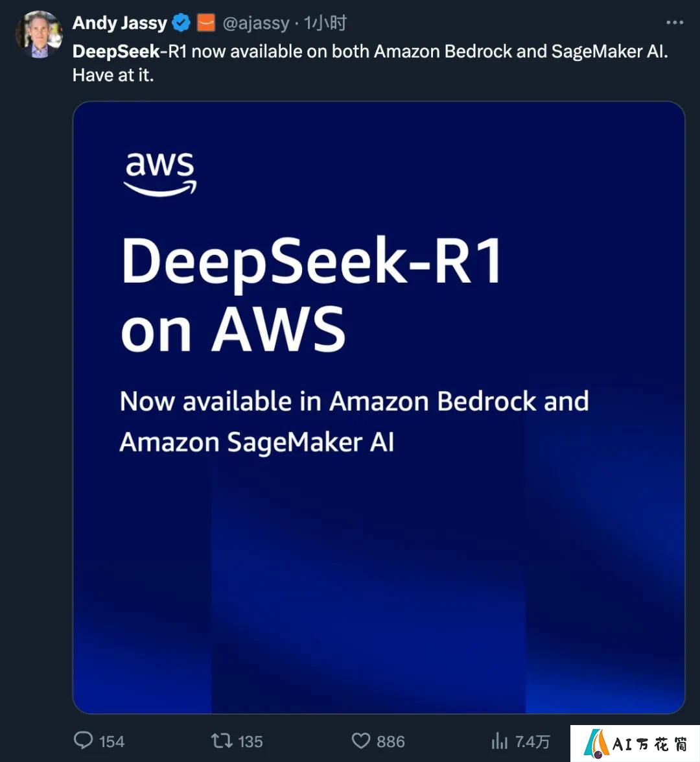Click the orange Amazon affiliation badge
The width and height of the screenshot is (700, 762).
tap(206, 23)
